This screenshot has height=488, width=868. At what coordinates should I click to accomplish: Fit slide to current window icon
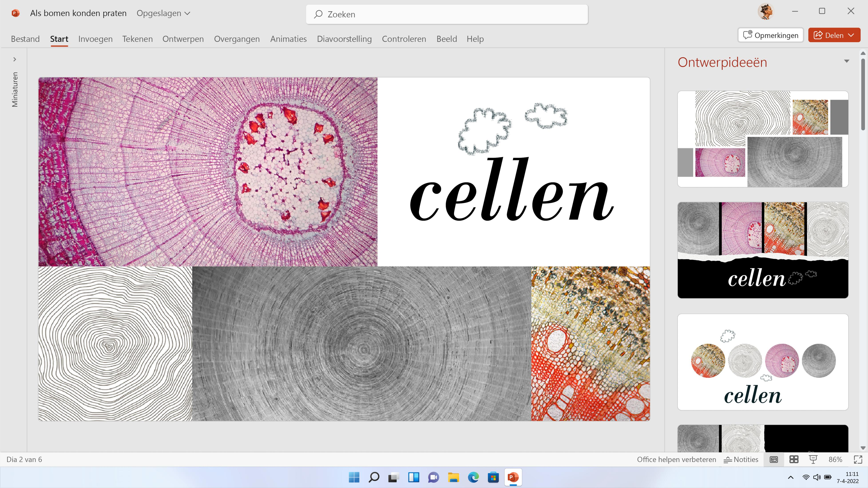[x=858, y=459]
